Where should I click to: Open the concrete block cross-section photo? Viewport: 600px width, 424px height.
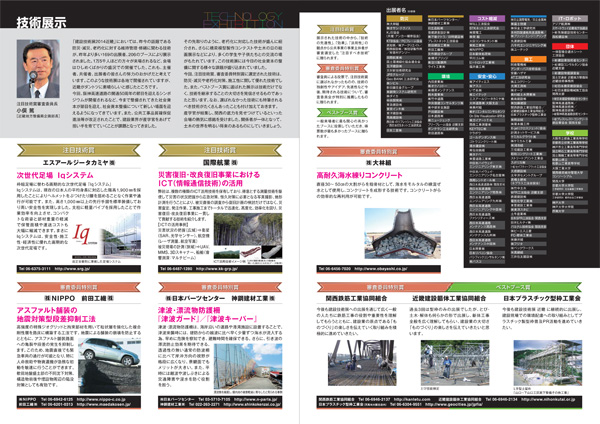pos(403,233)
